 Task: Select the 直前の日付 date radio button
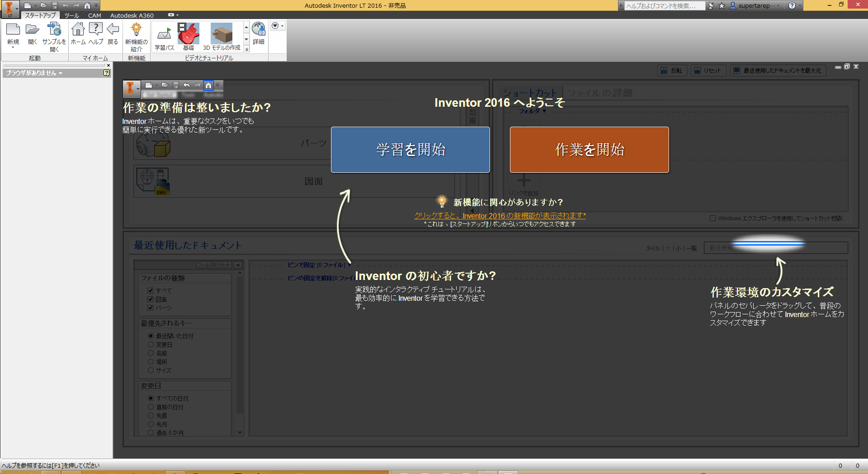(151, 407)
